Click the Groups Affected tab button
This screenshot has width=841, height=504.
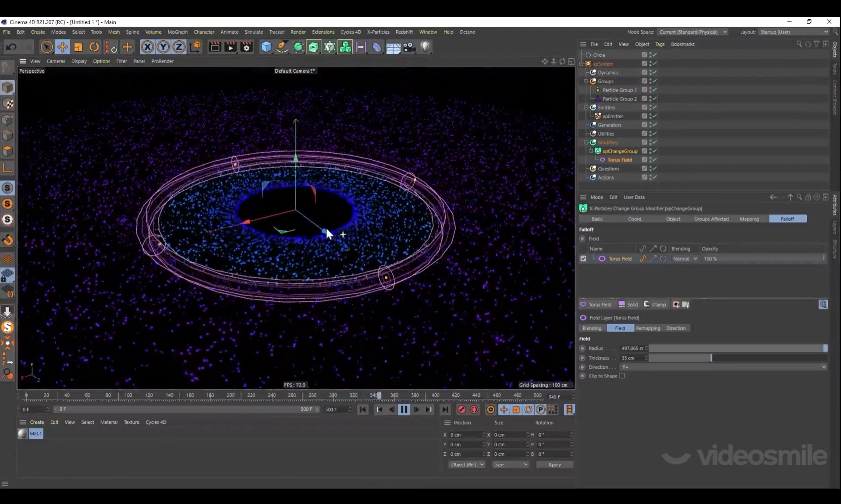[x=711, y=219]
